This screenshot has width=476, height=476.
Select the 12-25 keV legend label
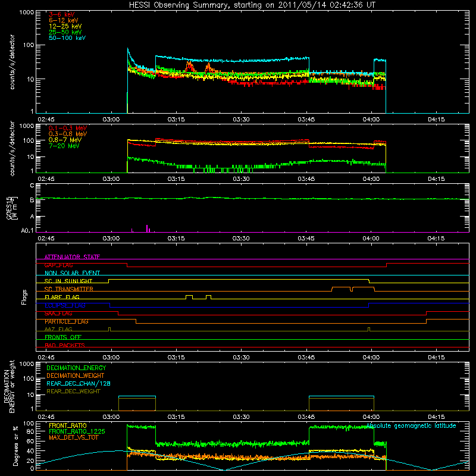click(x=65, y=26)
